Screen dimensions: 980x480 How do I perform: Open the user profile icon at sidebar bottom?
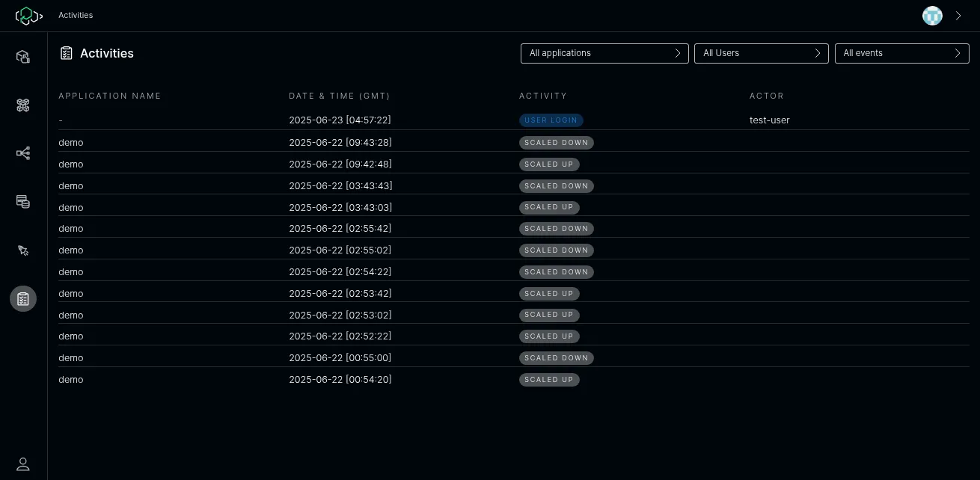tap(23, 464)
